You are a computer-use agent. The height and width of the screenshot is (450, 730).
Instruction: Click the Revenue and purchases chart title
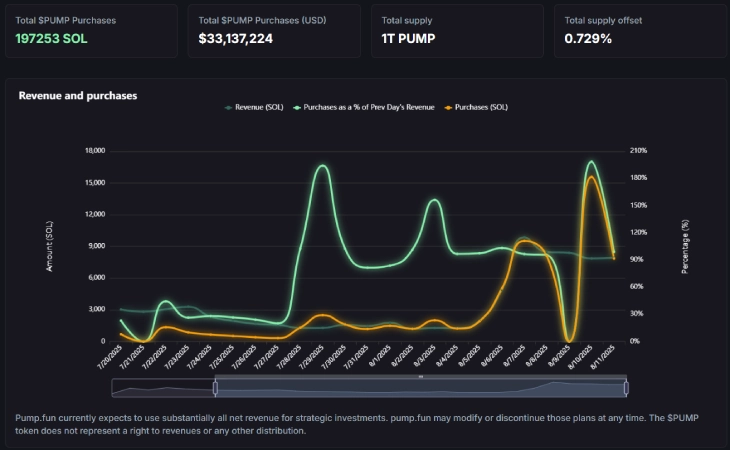(78, 96)
